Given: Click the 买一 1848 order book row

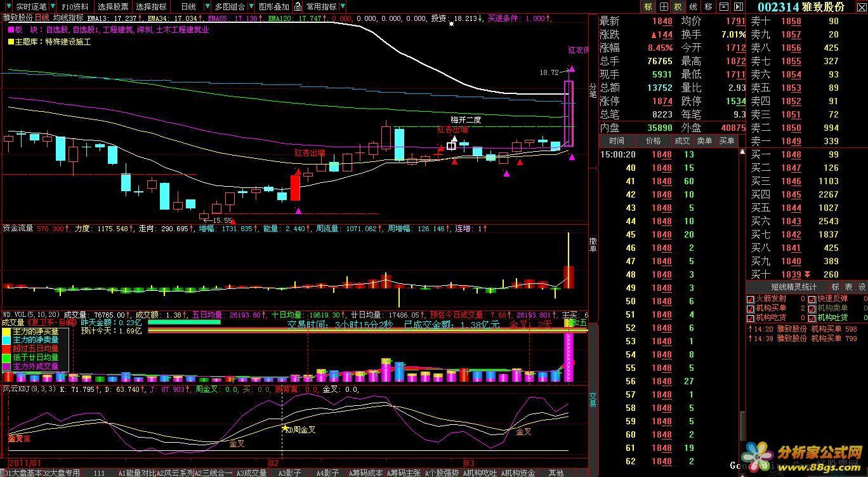Looking at the screenshot, I should pos(807,154).
